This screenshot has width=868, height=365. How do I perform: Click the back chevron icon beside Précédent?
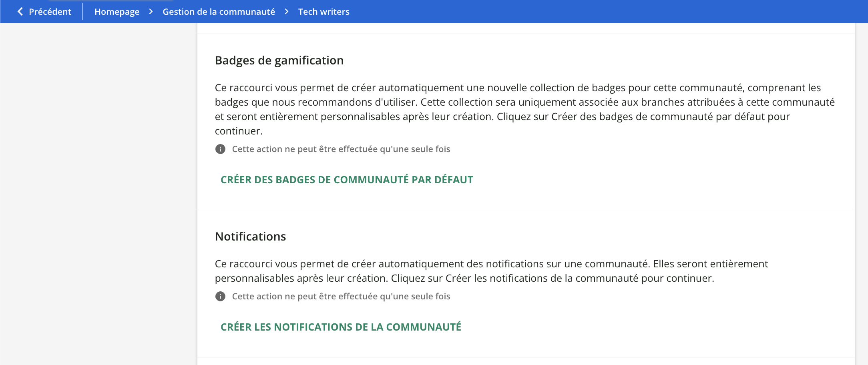(20, 11)
